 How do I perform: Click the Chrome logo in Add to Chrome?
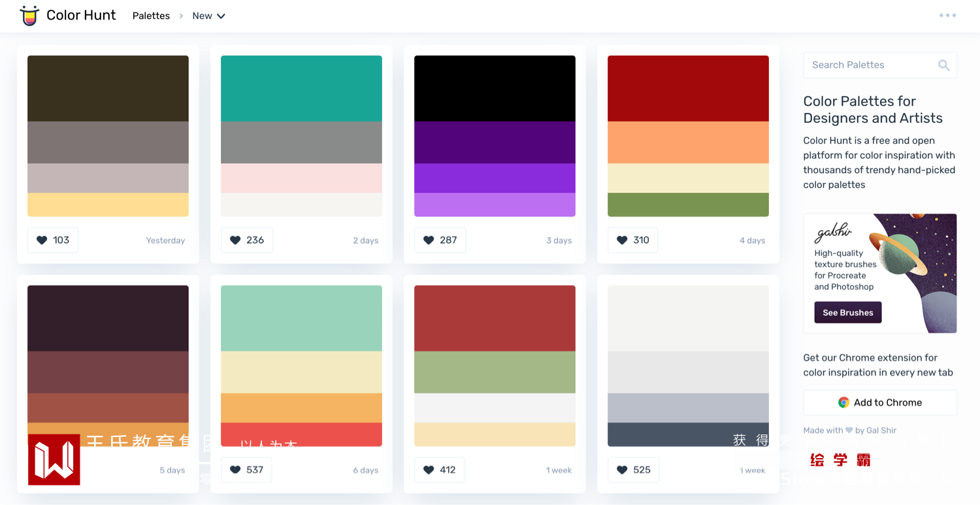(x=843, y=402)
